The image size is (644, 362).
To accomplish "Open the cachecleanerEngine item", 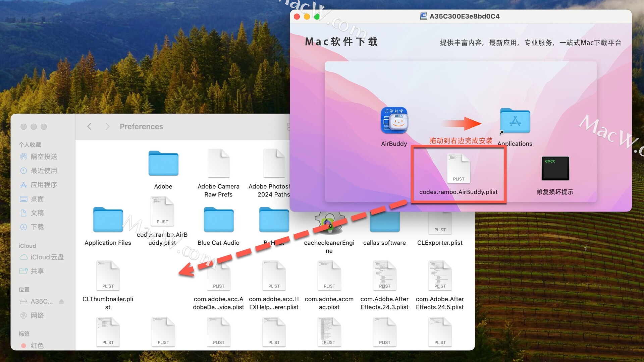I will (x=329, y=223).
